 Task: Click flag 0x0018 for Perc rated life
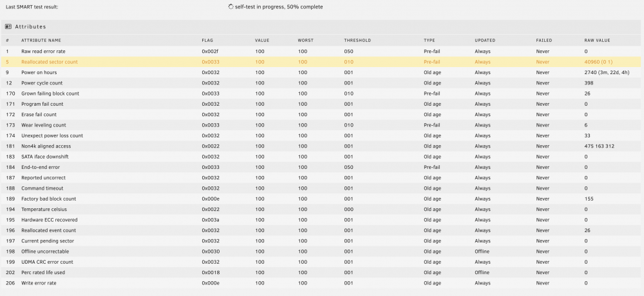point(211,273)
